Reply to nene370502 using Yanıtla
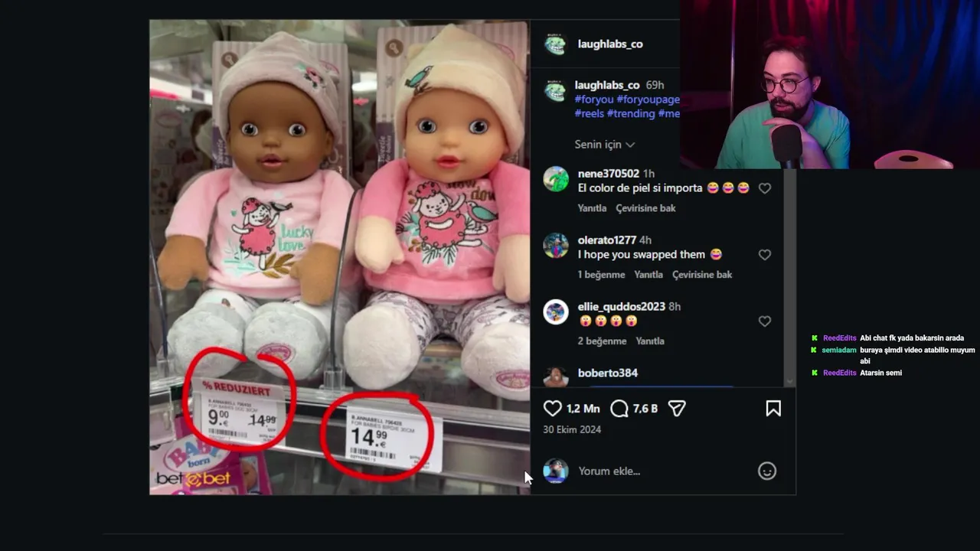The width and height of the screenshot is (980, 551). click(592, 208)
